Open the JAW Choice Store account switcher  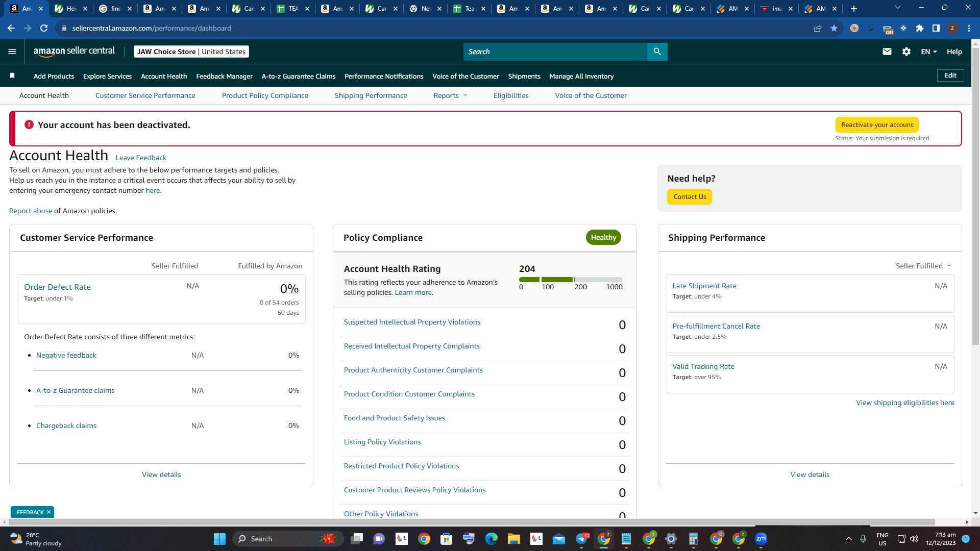click(x=191, y=52)
